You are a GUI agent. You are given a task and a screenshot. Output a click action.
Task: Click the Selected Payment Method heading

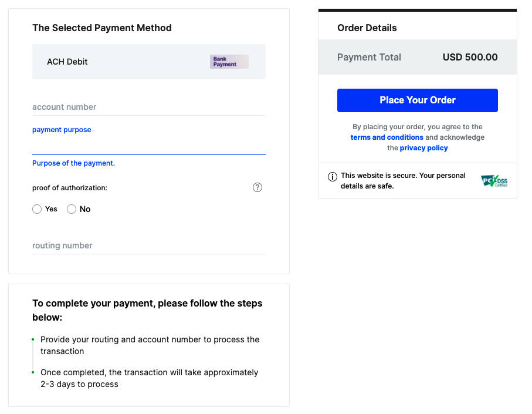(102, 28)
